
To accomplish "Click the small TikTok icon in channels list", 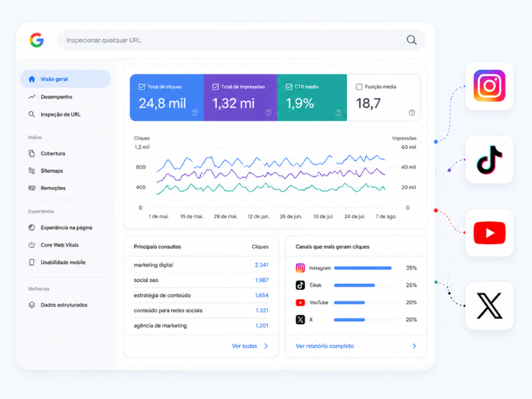I will [x=301, y=285].
